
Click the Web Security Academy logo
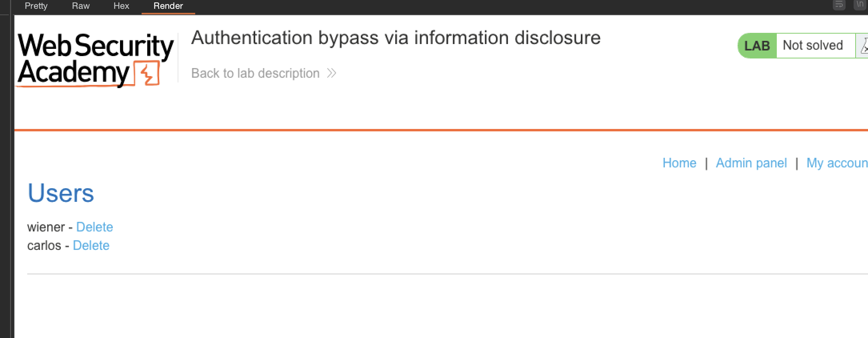95,59
